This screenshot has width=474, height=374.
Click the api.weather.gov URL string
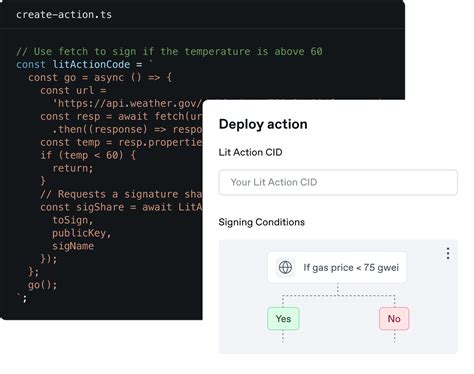127,103
